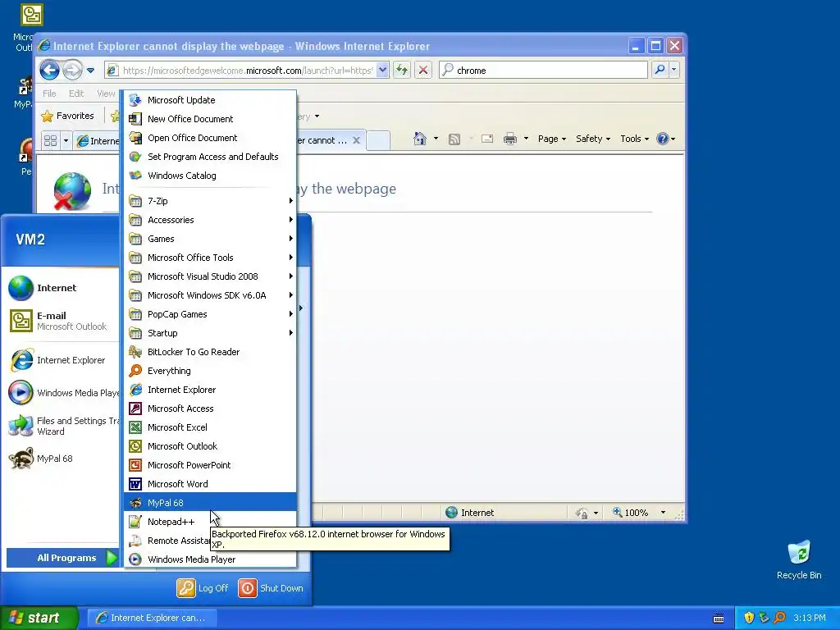Screen dimensions: 840x630
Task: Open the IE Page menu
Action: 552,139
